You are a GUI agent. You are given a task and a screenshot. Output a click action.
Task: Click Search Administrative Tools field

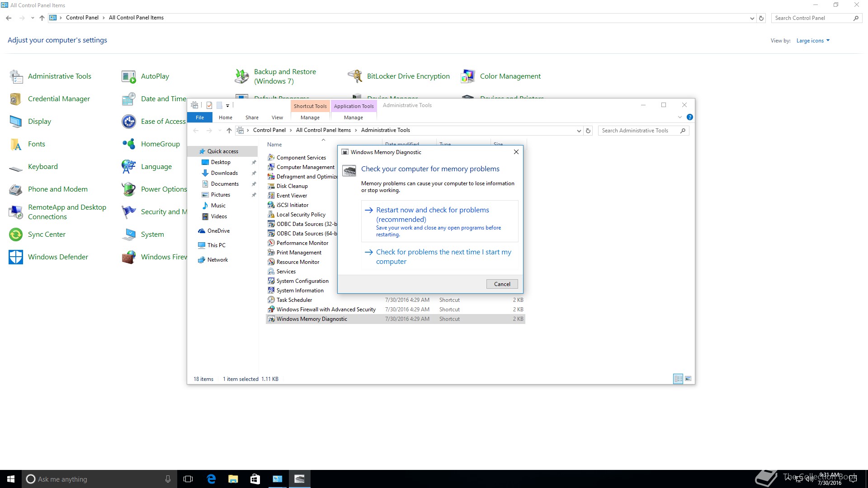tap(643, 131)
